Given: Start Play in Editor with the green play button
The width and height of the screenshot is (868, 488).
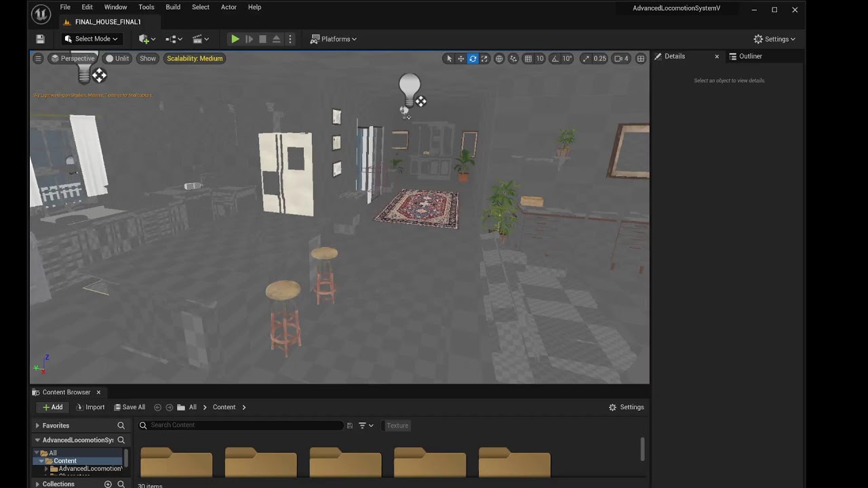Looking at the screenshot, I should (235, 39).
